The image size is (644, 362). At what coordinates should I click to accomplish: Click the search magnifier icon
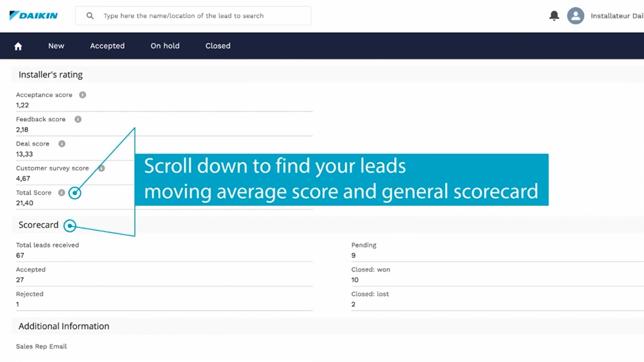tap(90, 16)
